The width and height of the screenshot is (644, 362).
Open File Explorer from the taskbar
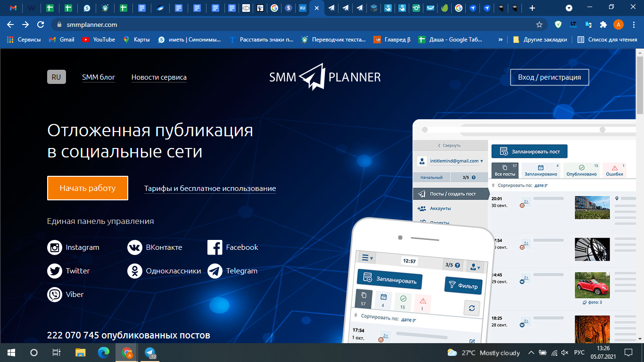pyautogui.click(x=81, y=353)
